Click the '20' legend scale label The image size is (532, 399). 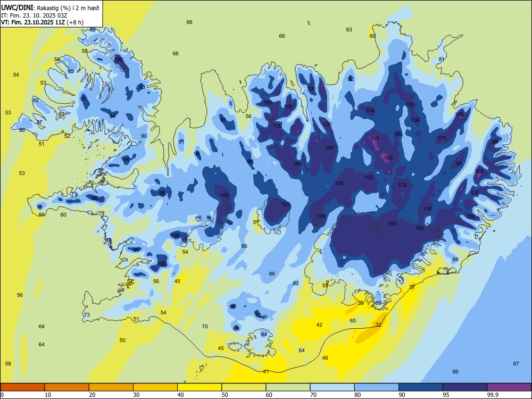[92, 395]
